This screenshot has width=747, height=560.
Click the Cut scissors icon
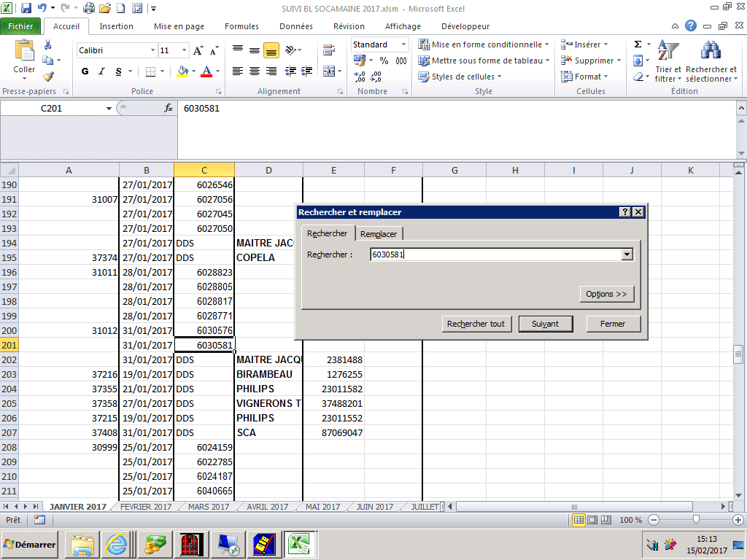click(x=48, y=45)
